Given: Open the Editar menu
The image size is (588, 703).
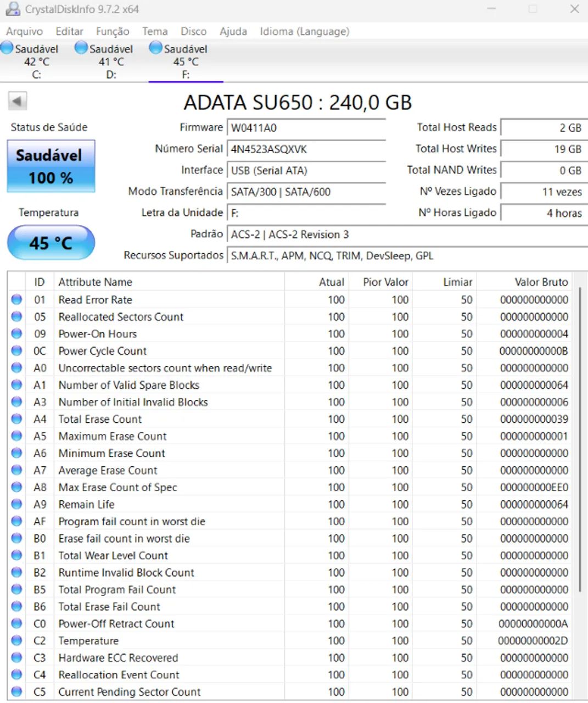Looking at the screenshot, I should [70, 31].
